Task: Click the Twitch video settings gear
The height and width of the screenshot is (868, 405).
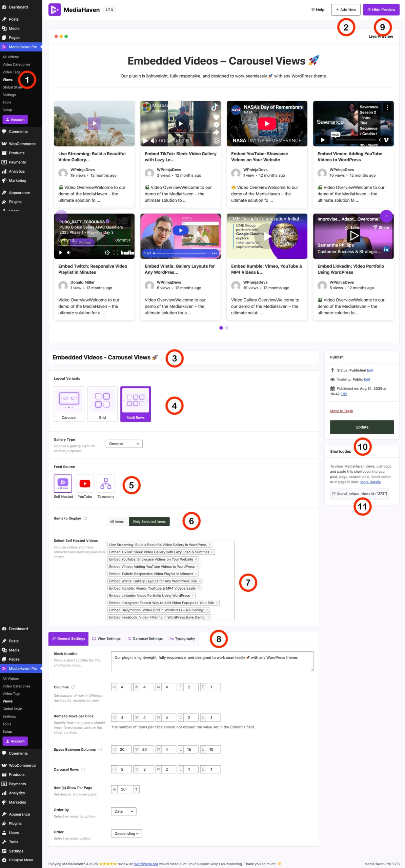Action: pos(107,253)
